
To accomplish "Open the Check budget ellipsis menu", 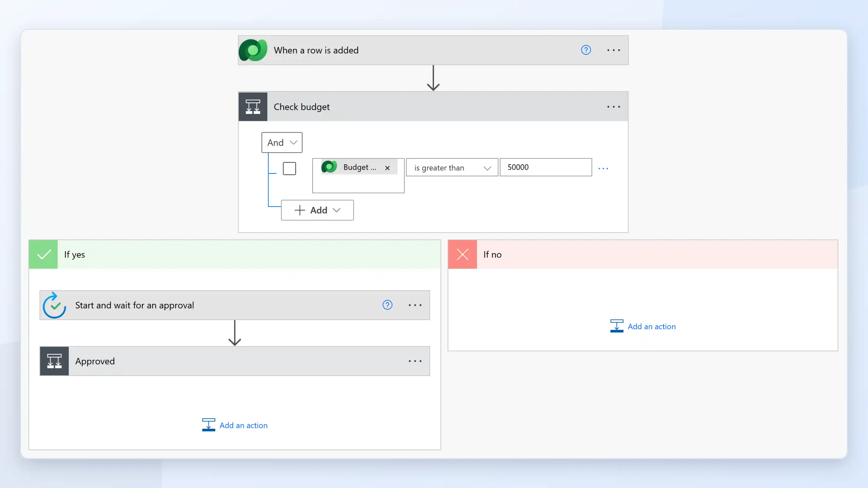I will point(613,107).
